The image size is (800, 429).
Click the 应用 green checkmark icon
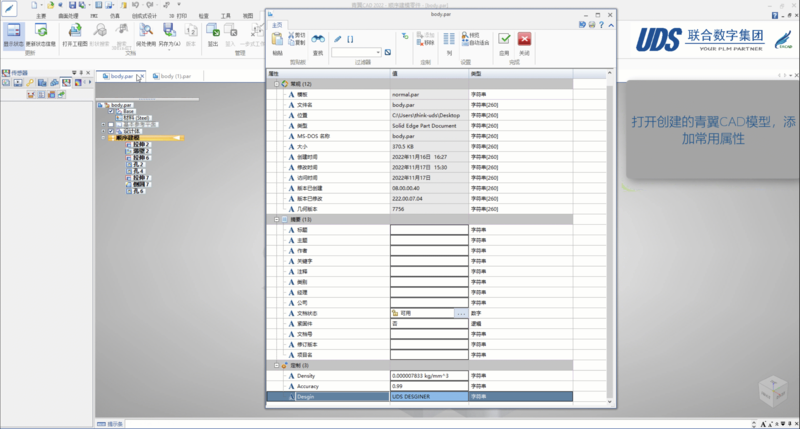(x=505, y=40)
